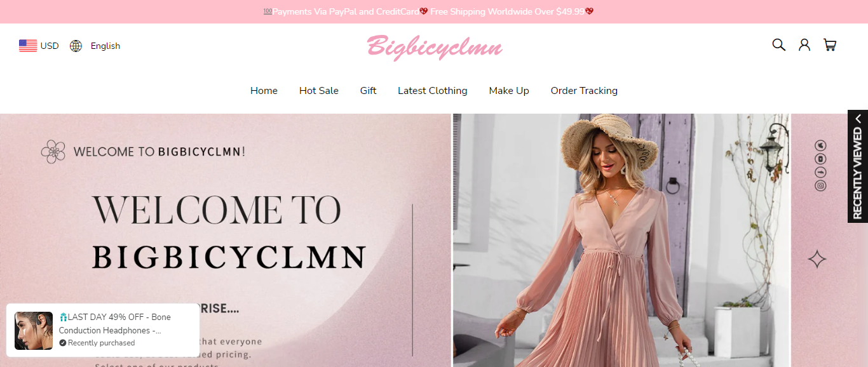Click the user account icon
Image resolution: width=868 pixels, height=367 pixels.
(804, 44)
